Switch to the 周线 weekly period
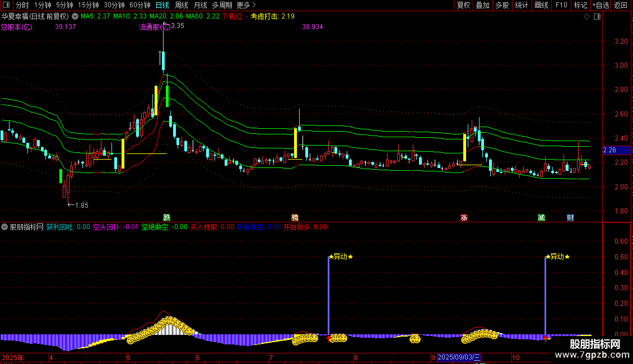The width and height of the screenshot is (633, 364). point(181,5)
